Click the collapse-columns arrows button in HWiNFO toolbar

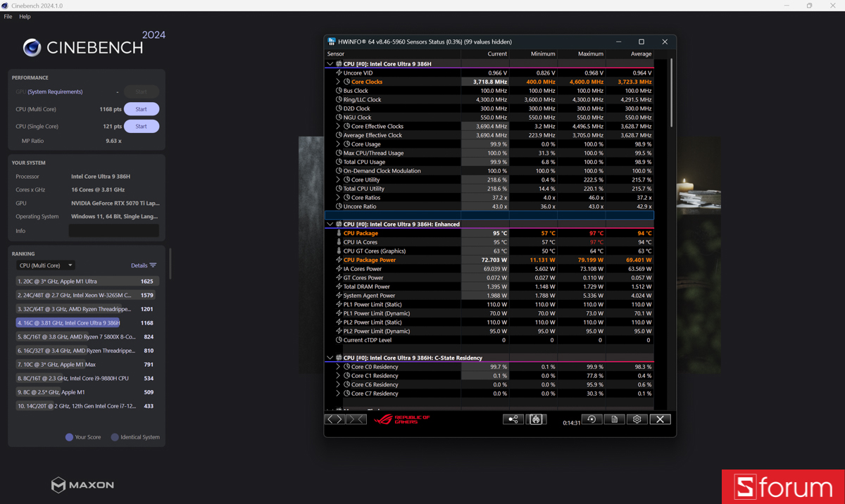tap(356, 420)
